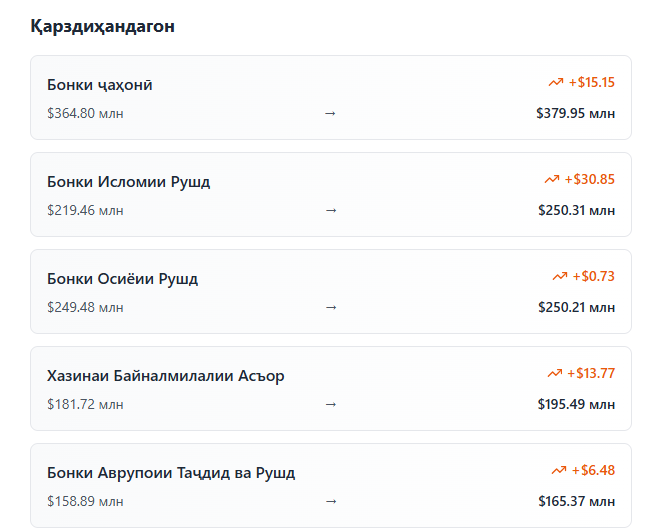Click trend-up icon beside +$13.77

[x=555, y=373]
